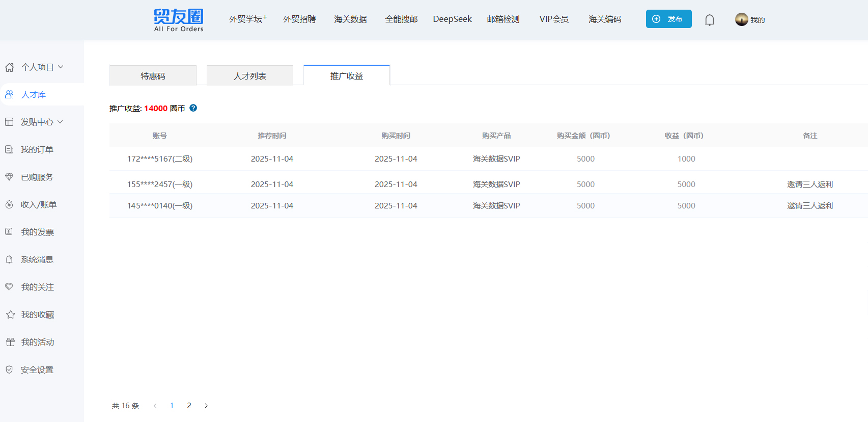Viewport: 868px width, 422px height.
Task: Switch to the 人才列表 tab
Action: [250, 76]
